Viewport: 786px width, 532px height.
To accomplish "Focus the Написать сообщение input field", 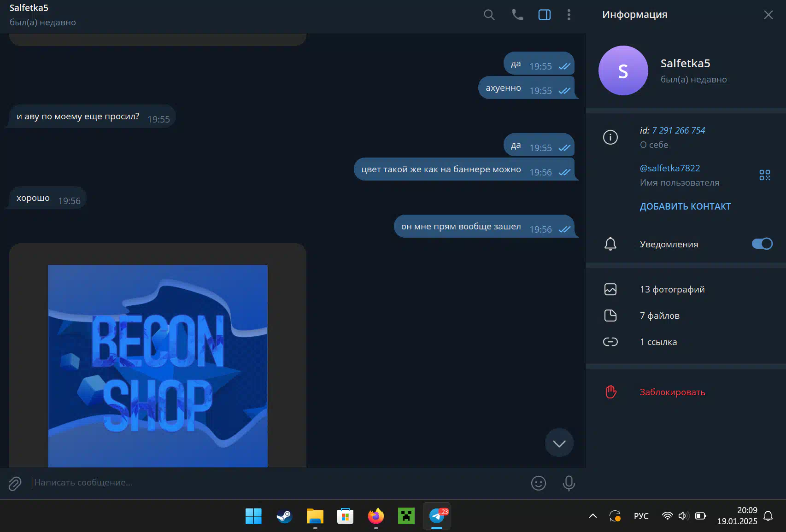I will (276, 483).
